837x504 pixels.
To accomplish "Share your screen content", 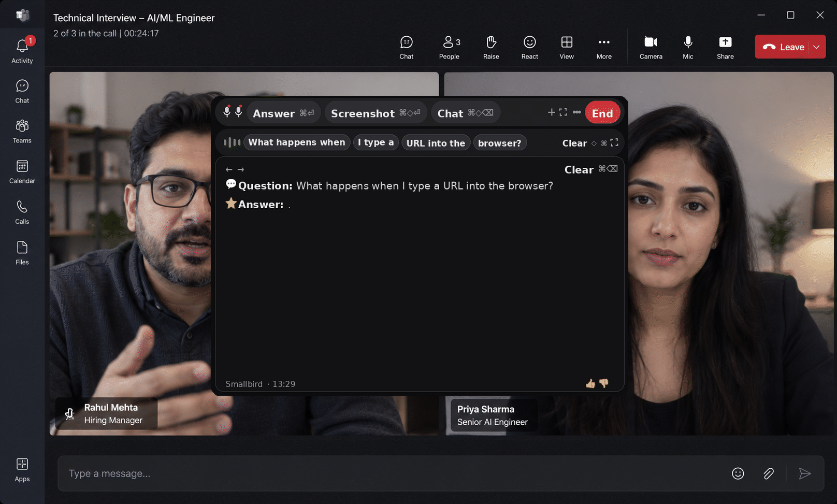I will pyautogui.click(x=725, y=47).
